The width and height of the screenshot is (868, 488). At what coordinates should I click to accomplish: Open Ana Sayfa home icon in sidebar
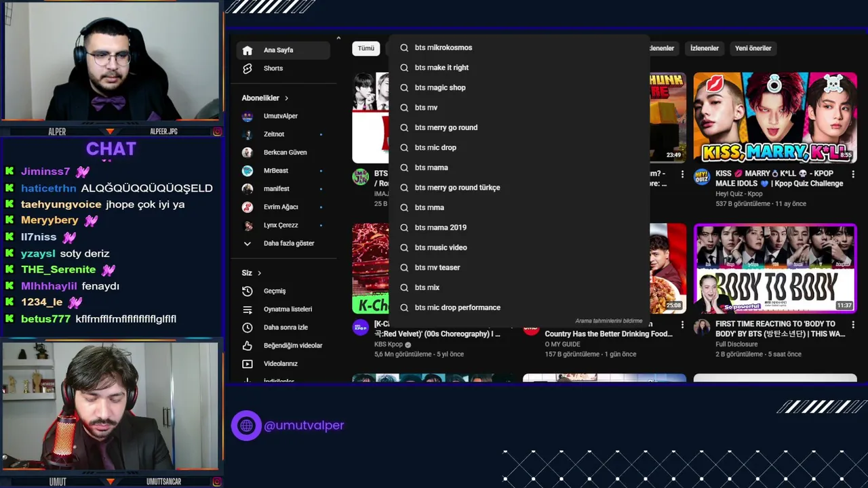click(x=248, y=50)
